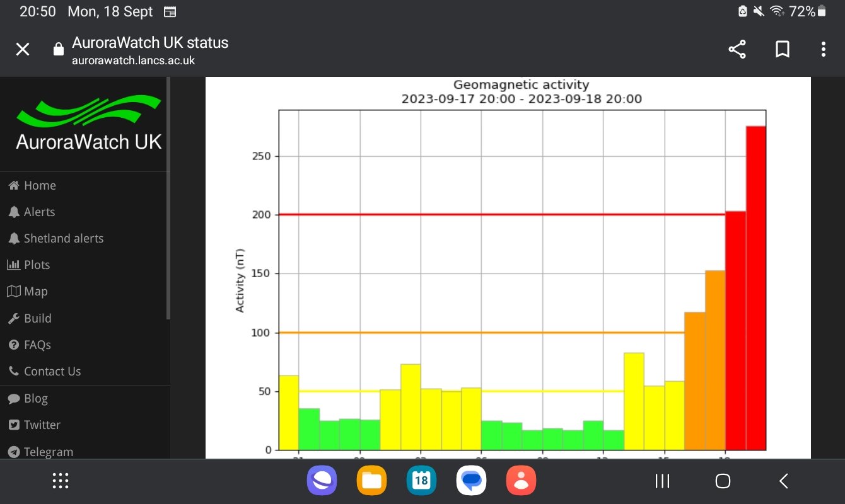Tap the back navigation button

(x=783, y=481)
